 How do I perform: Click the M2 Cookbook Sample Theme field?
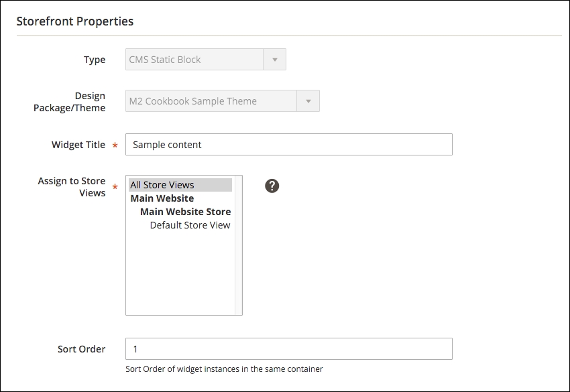point(223,101)
